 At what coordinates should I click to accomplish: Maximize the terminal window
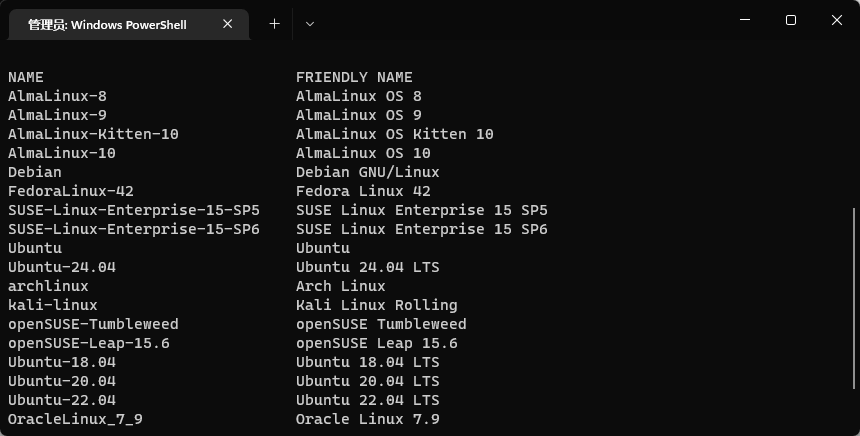point(791,20)
